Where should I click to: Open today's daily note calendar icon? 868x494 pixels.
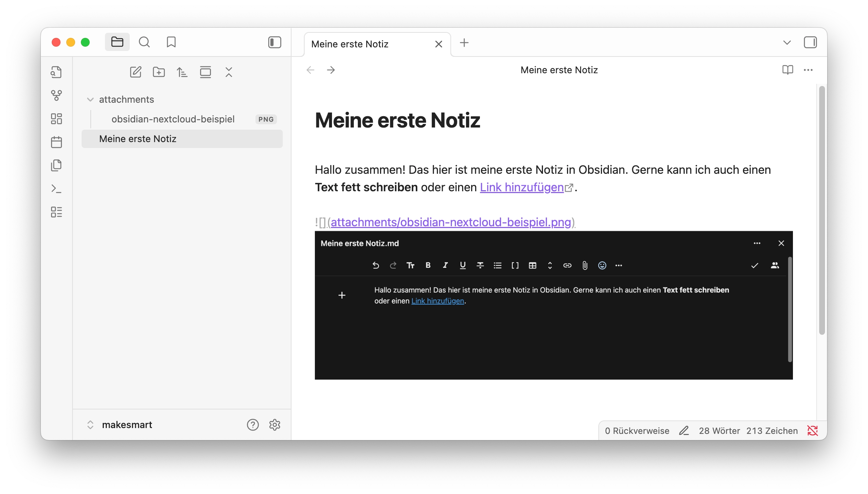[56, 142]
